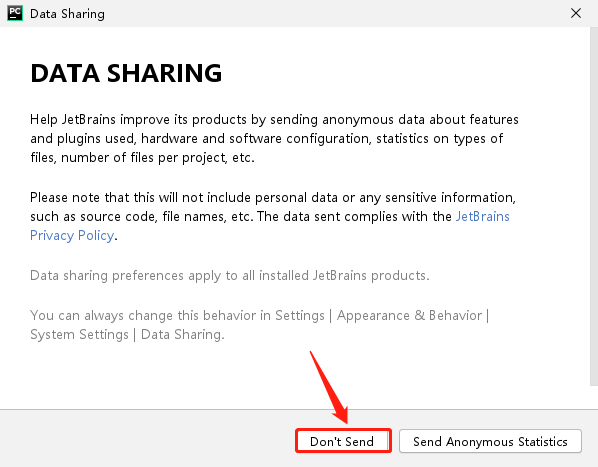598x467 pixels.
Task: Click the Data Sharing window title text
Action: click(67, 14)
